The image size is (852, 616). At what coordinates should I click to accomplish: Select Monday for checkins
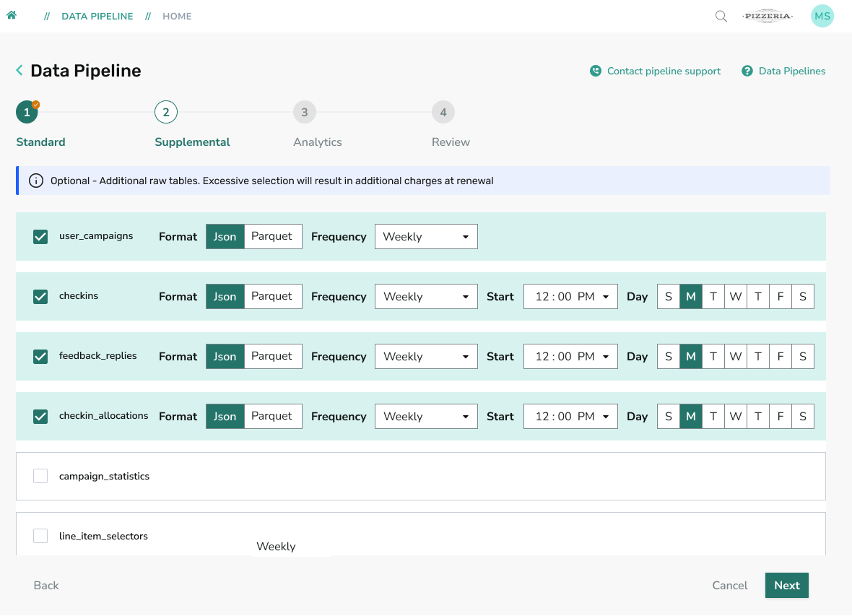[x=690, y=296]
